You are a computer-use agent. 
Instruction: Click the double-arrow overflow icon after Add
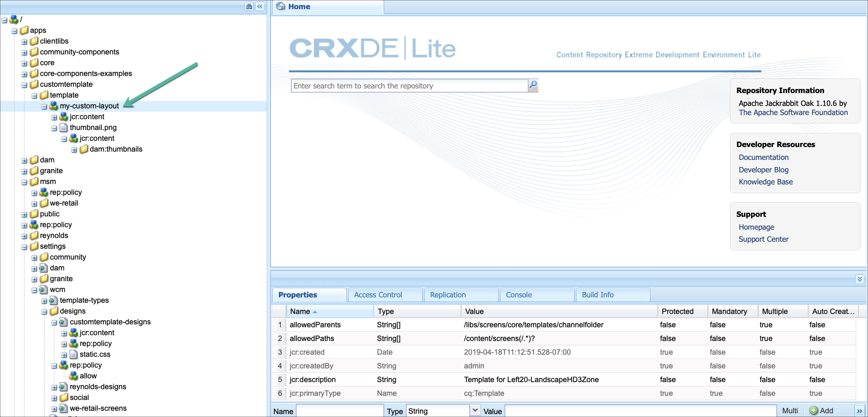[x=860, y=411]
